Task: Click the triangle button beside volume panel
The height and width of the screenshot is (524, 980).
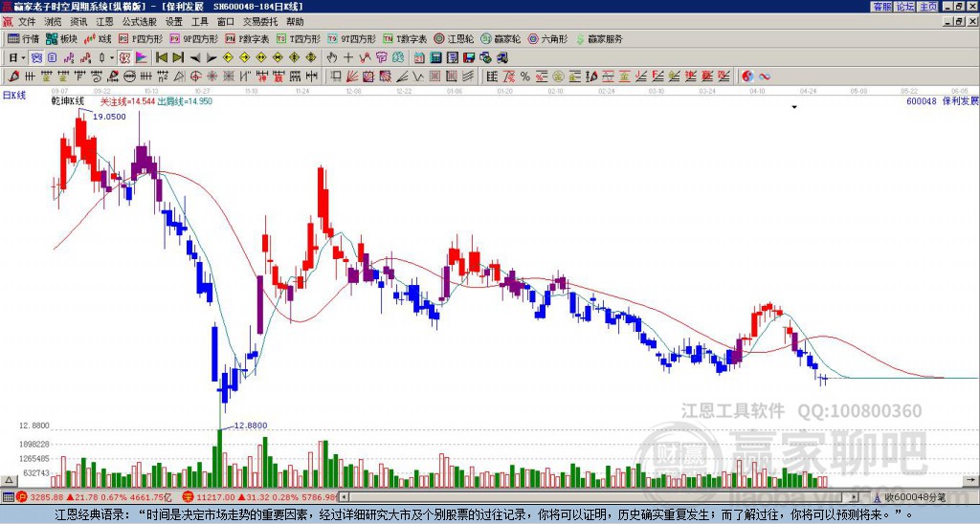Action: (9, 480)
